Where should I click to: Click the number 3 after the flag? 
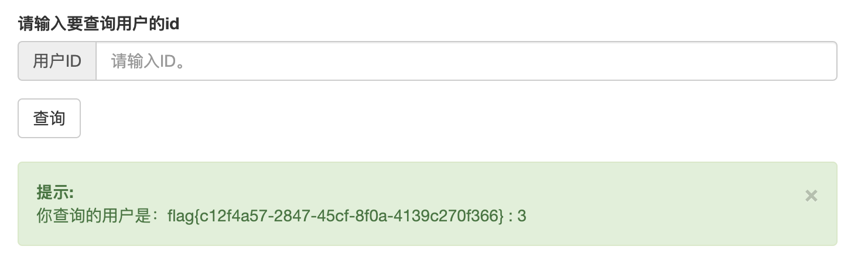pyautogui.click(x=522, y=216)
